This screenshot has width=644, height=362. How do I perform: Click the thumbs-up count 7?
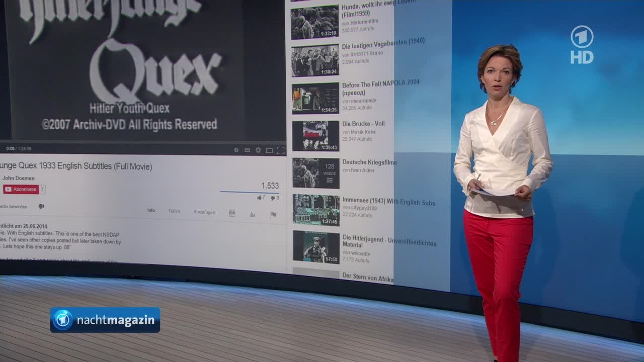click(261, 198)
